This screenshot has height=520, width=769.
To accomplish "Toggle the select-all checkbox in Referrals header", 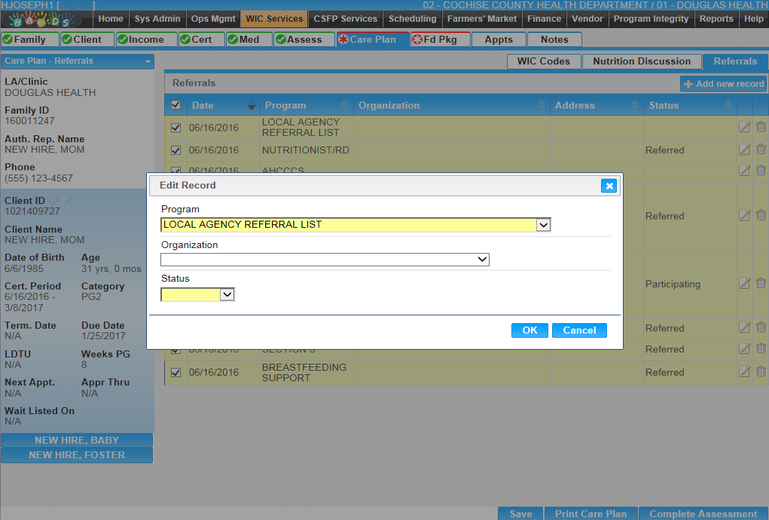I will [177, 105].
